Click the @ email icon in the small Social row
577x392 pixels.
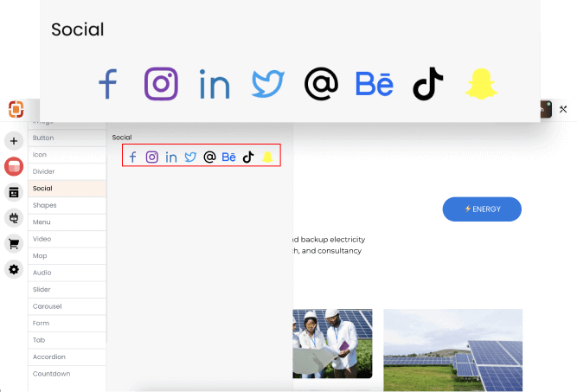point(209,157)
